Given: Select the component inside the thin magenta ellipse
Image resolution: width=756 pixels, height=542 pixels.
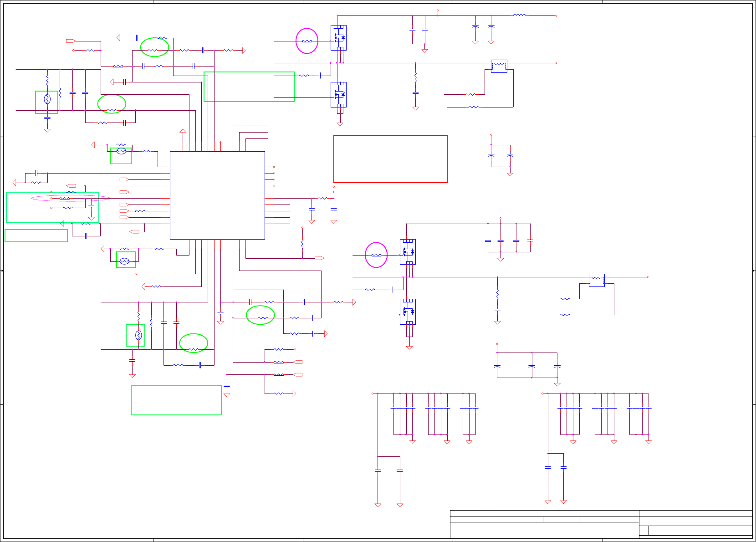Looking at the screenshot, I should coord(65,198).
